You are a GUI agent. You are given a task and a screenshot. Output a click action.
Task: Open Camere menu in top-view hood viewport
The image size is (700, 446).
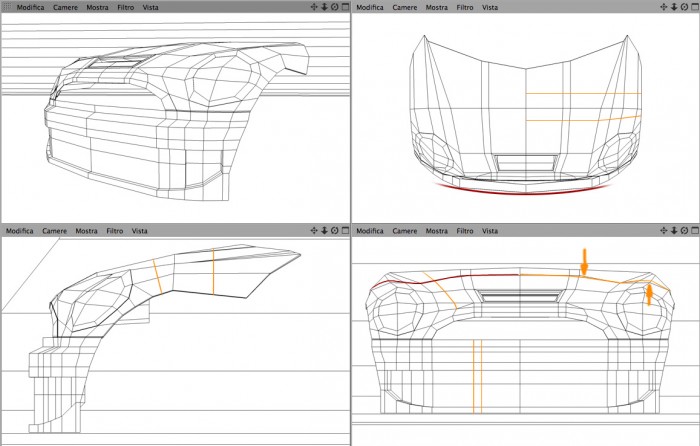404,8
